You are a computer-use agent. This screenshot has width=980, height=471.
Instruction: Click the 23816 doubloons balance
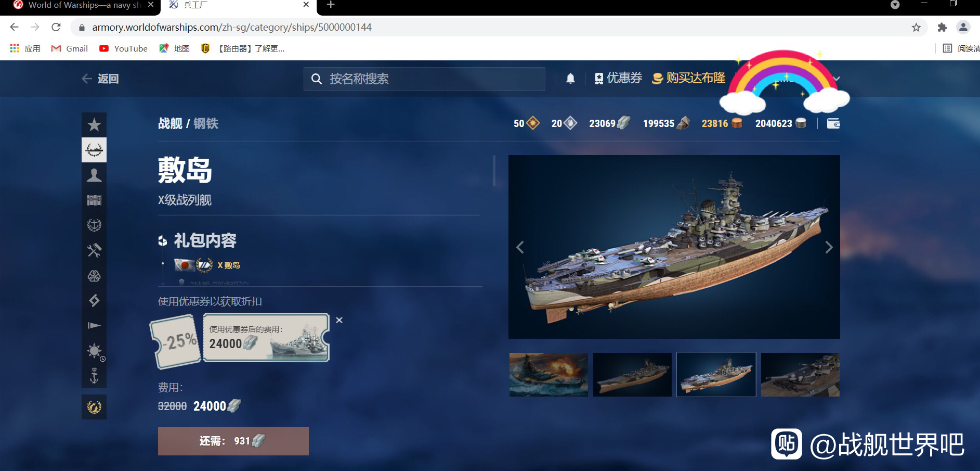pos(722,123)
